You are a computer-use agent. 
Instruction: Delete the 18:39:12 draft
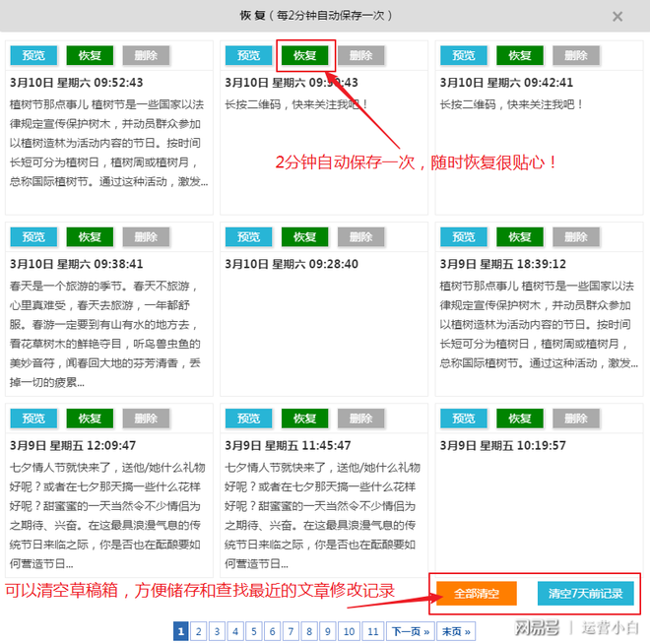(576, 237)
